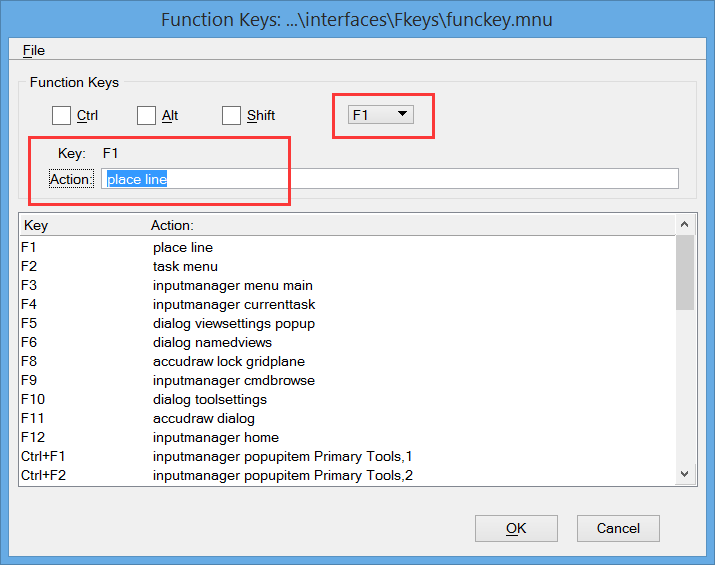715x565 pixels.
Task: Select the F11 accudraw dialog row
Action: click(347, 418)
